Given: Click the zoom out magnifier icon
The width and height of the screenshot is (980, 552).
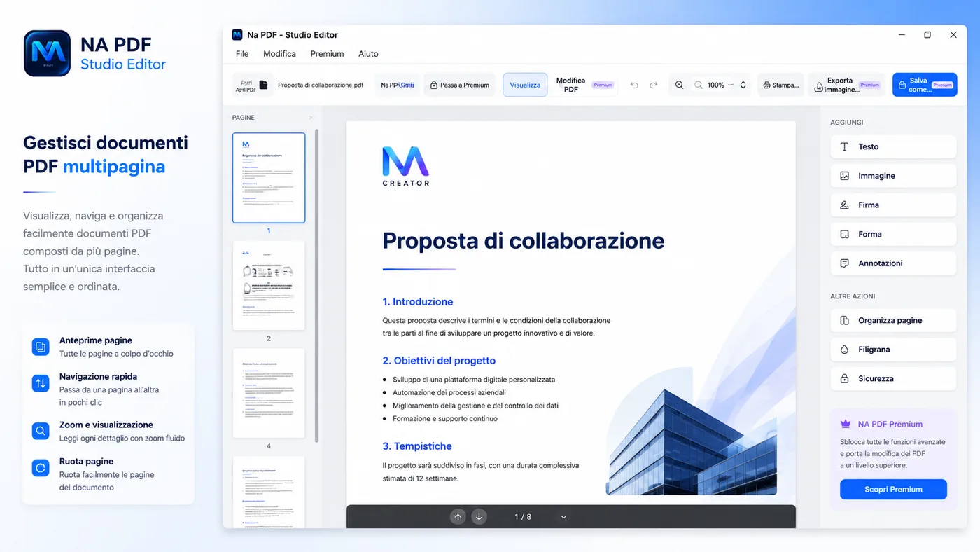Looking at the screenshot, I should point(698,85).
